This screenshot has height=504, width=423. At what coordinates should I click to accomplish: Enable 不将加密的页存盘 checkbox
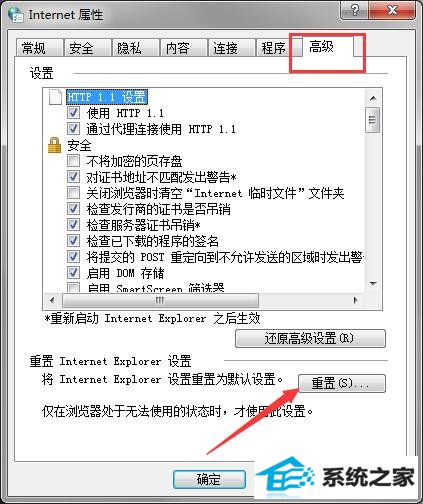point(73,161)
